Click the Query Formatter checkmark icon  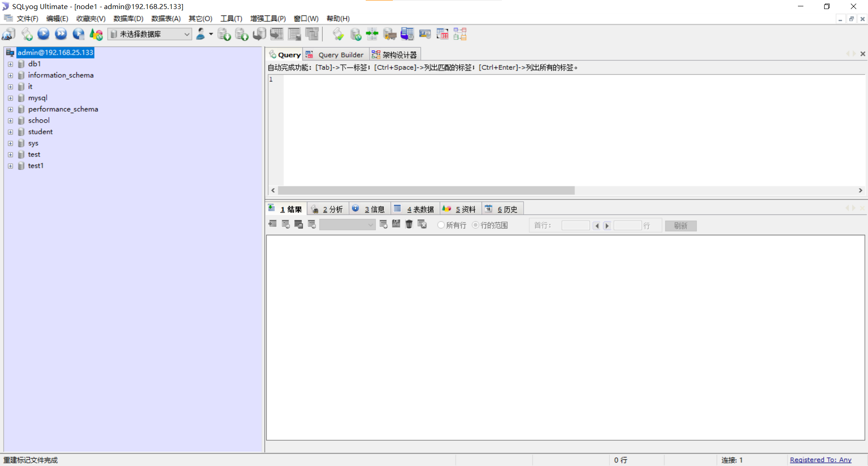click(338, 34)
